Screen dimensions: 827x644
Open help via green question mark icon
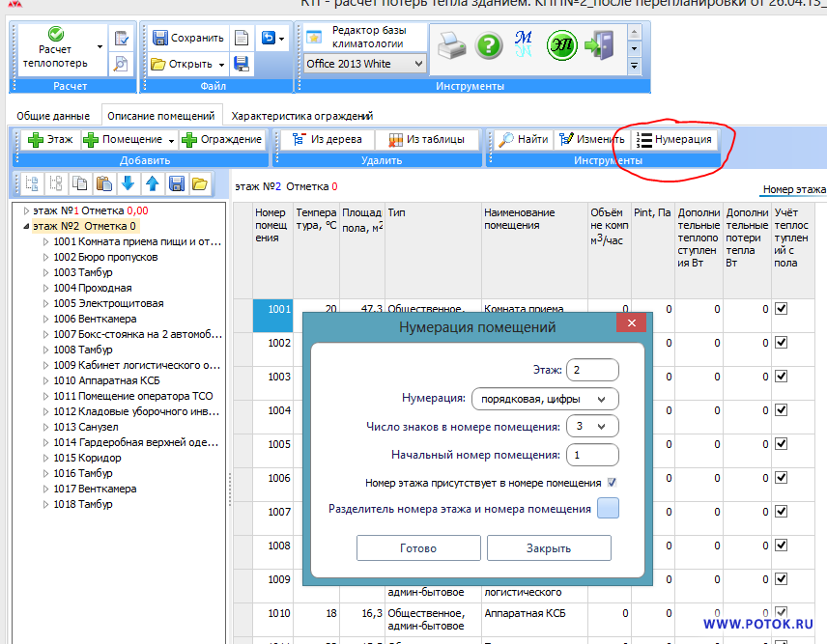tap(489, 45)
